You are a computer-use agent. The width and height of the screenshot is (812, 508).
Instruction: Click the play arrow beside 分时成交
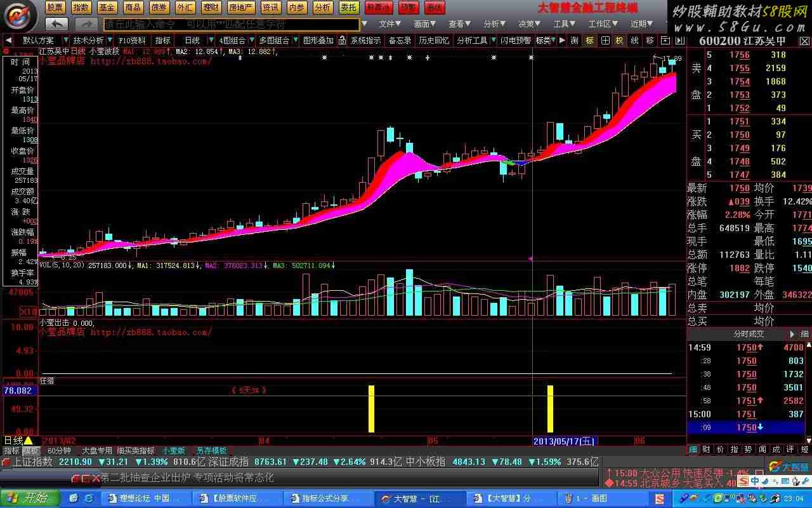792,334
